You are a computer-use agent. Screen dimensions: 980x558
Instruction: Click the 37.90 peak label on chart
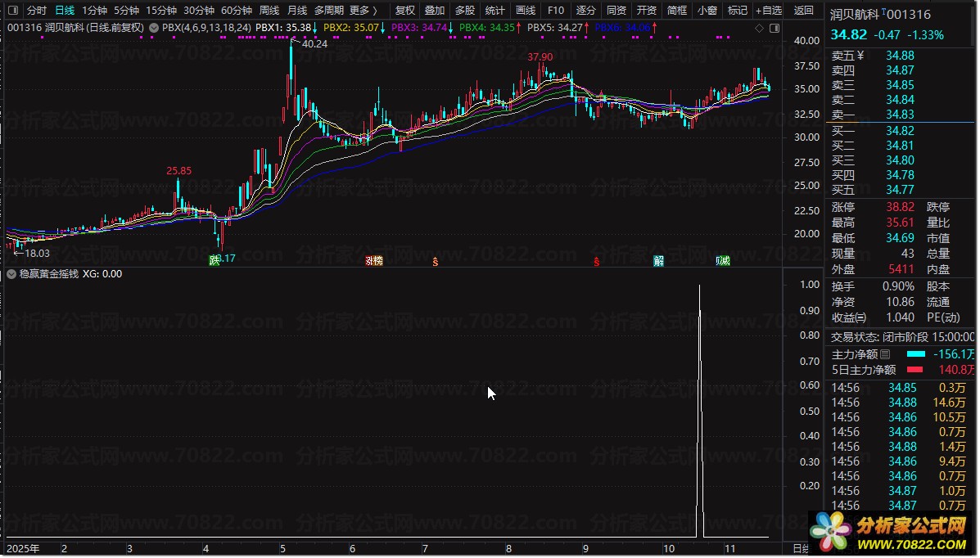(x=540, y=56)
